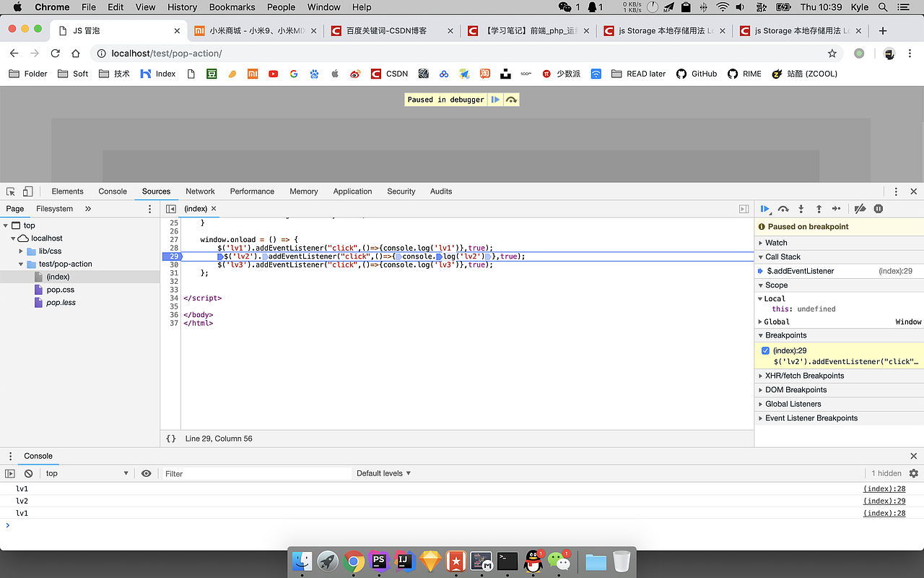Toggle Deactivate breakpoints
The image size is (924, 578).
click(x=860, y=209)
